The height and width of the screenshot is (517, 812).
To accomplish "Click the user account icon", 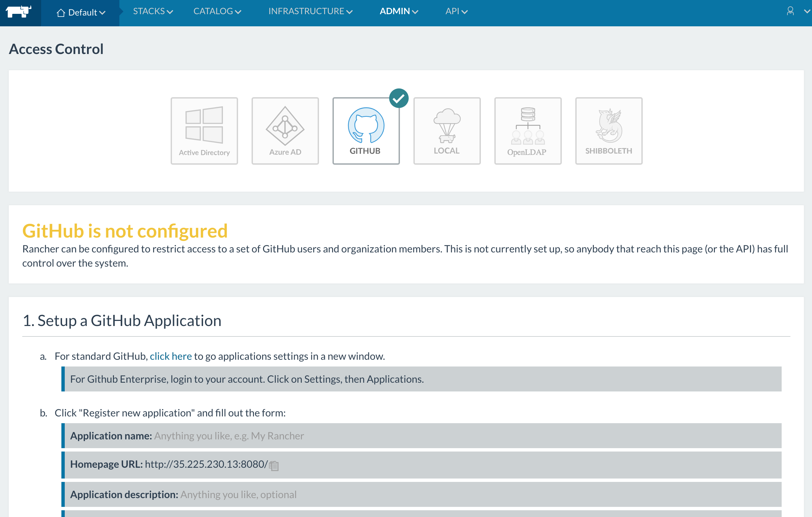I will [x=790, y=11].
